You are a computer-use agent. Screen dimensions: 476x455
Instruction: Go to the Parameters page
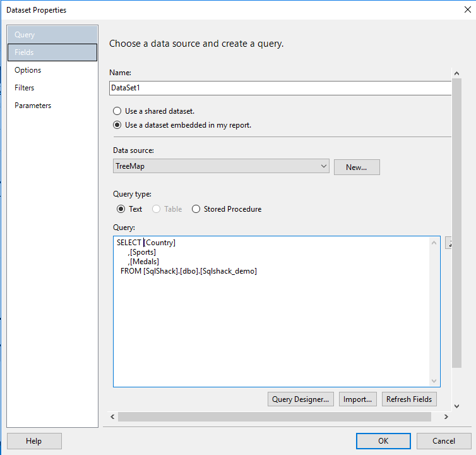coord(33,106)
